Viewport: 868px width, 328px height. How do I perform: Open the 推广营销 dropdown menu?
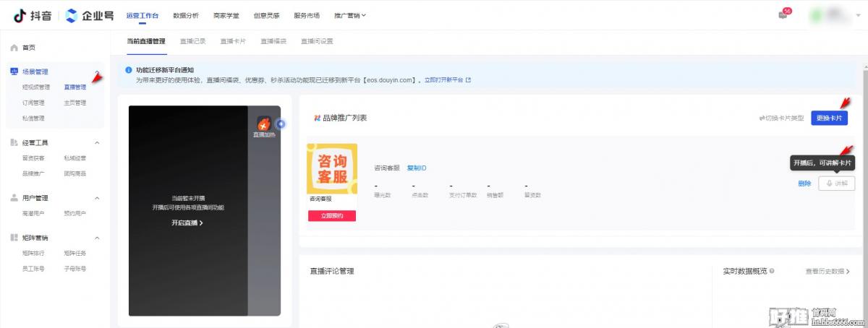(350, 15)
